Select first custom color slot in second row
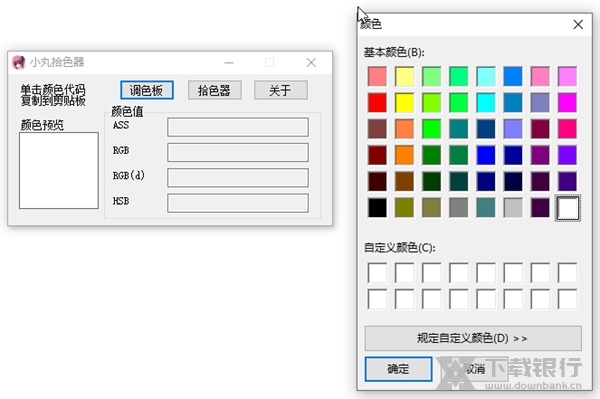 coord(377,299)
